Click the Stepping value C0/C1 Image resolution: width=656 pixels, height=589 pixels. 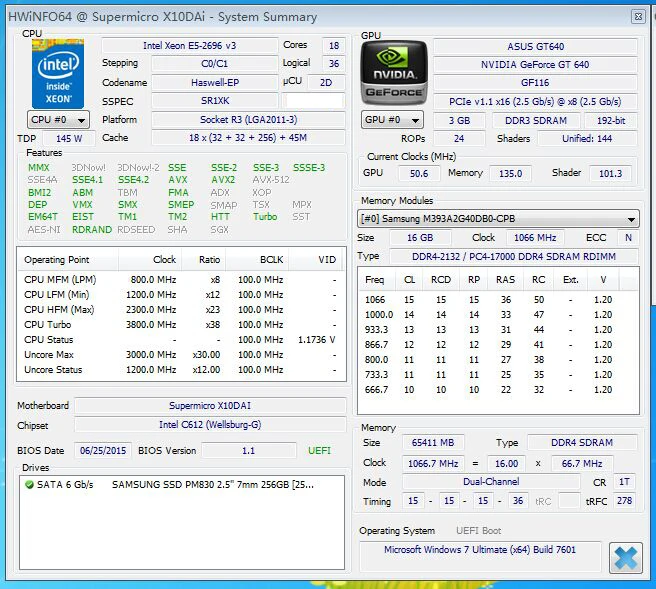[215, 64]
